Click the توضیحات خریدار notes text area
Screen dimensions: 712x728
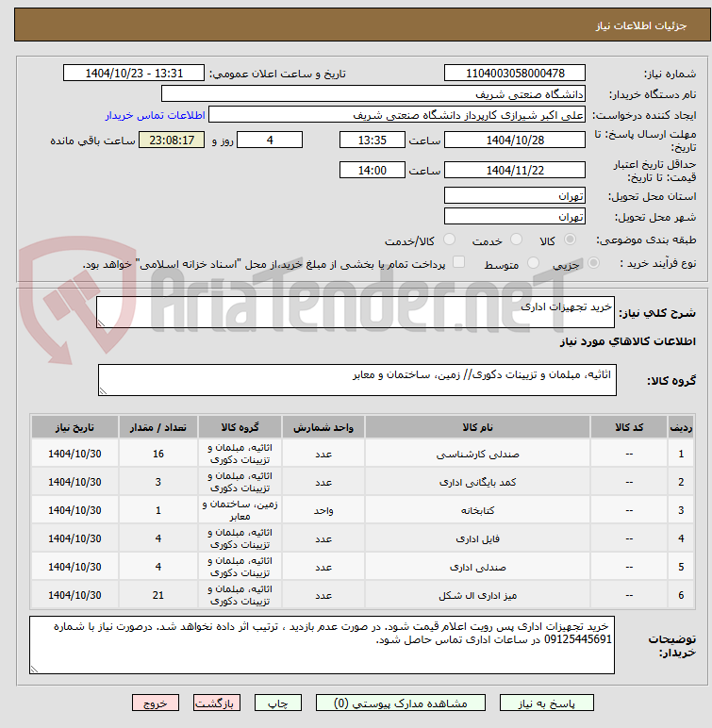tap(322, 645)
